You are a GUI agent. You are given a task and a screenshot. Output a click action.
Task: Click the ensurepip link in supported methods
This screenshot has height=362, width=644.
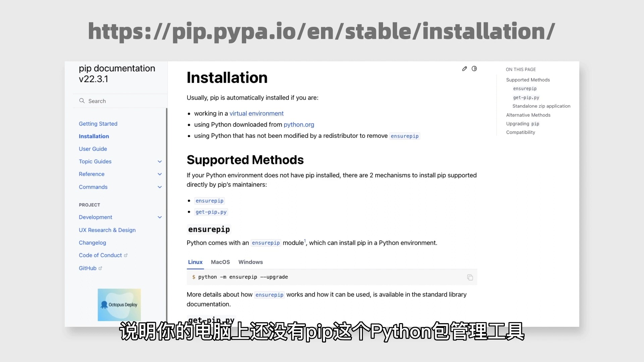tap(209, 201)
